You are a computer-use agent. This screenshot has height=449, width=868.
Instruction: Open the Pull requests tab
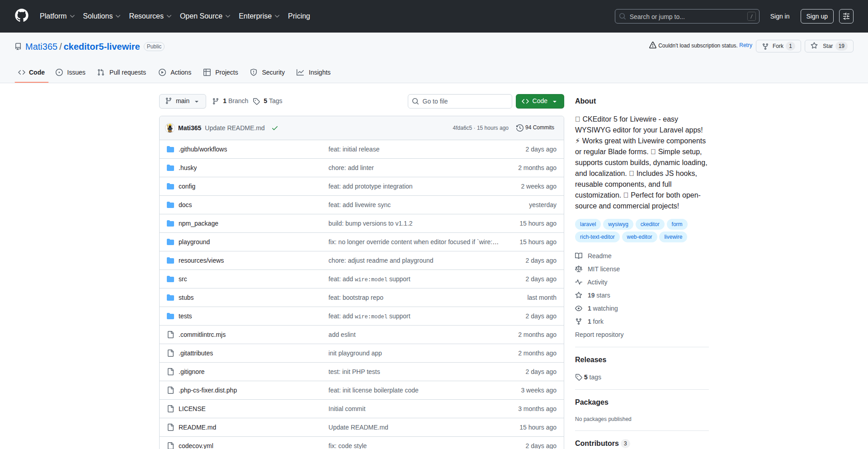point(122,72)
